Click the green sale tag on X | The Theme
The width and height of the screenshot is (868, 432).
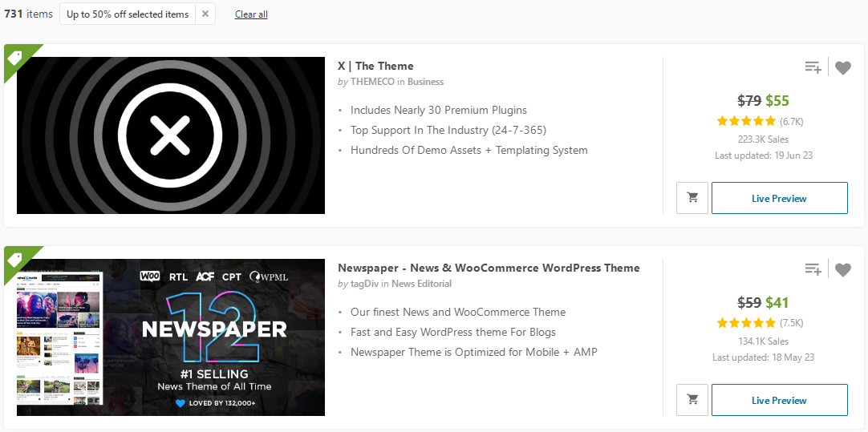(x=15, y=56)
